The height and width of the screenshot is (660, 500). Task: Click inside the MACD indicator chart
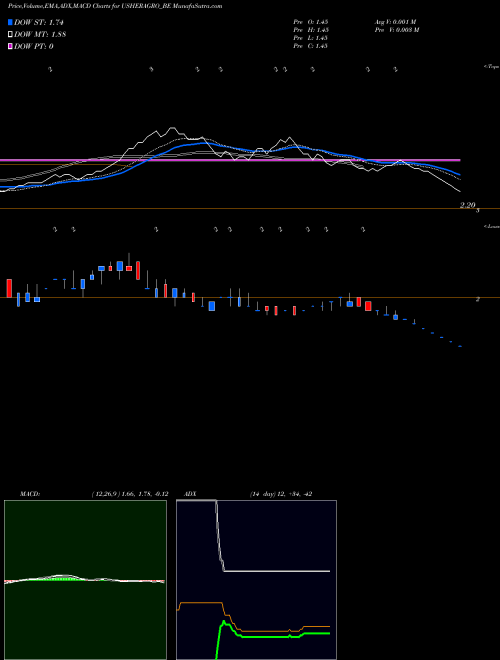tap(85, 580)
